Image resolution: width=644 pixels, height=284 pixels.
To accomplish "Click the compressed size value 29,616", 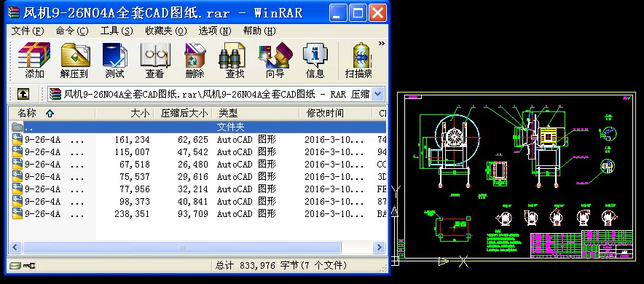I will pyautogui.click(x=193, y=177).
